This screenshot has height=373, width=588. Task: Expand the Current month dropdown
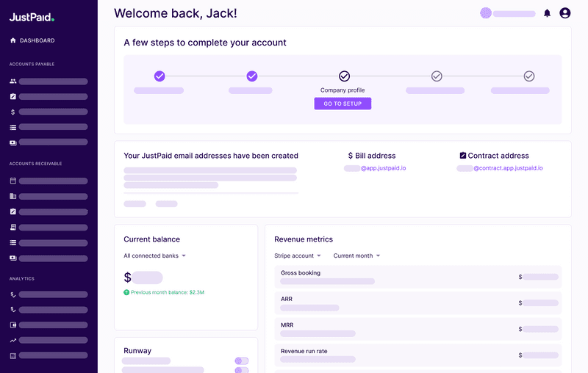[356, 256]
